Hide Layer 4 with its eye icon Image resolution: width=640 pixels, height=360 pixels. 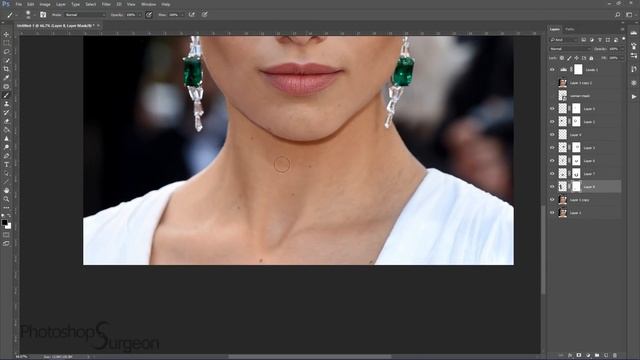click(552, 135)
